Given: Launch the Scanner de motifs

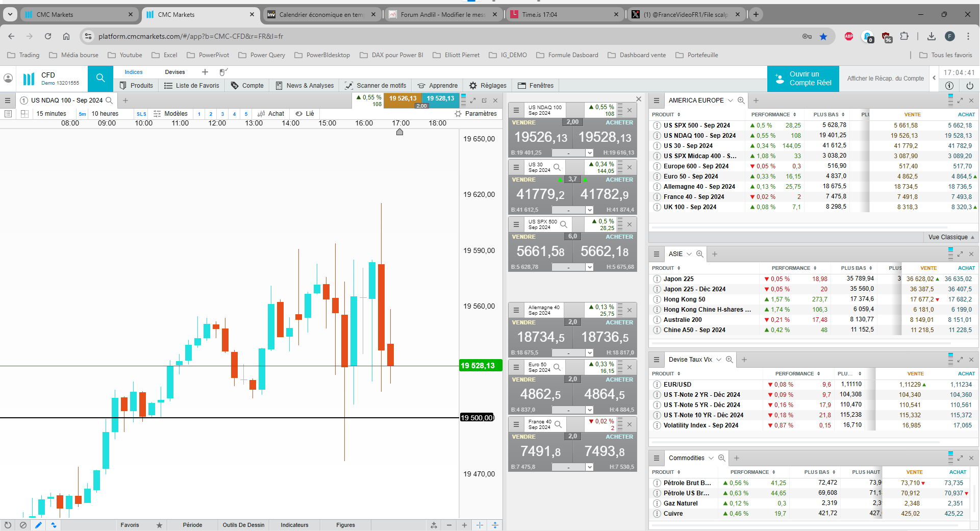Looking at the screenshot, I should (375, 86).
